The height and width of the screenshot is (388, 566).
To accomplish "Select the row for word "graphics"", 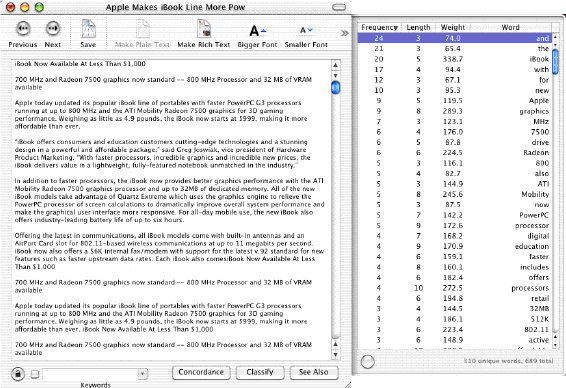I will 454,111.
